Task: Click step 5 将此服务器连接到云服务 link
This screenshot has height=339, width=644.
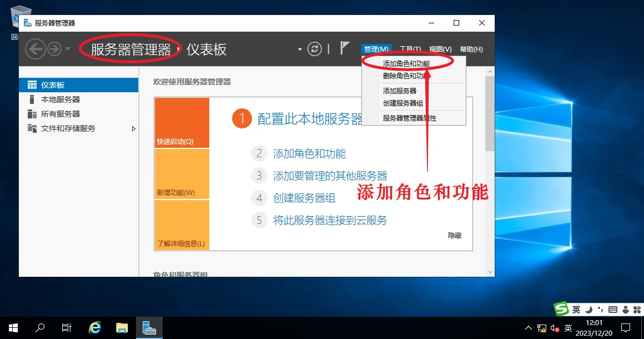Action: pyautogui.click(x=330, y=220)
